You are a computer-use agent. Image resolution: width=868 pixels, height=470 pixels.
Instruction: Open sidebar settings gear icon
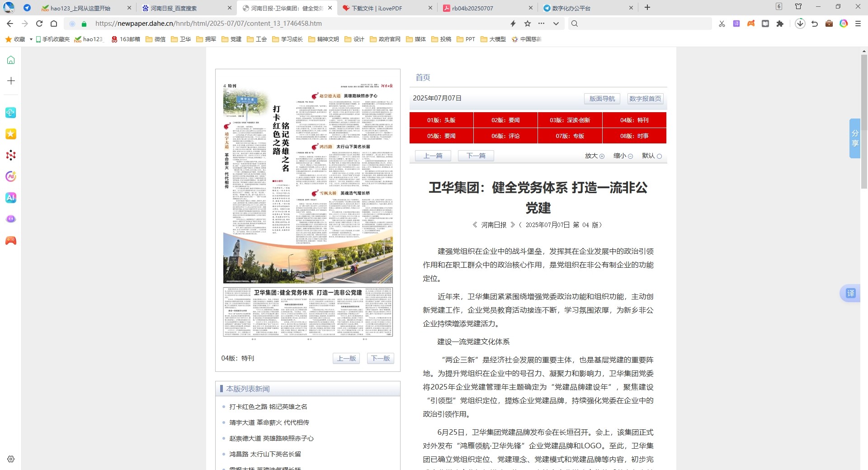tap(11, 459)
